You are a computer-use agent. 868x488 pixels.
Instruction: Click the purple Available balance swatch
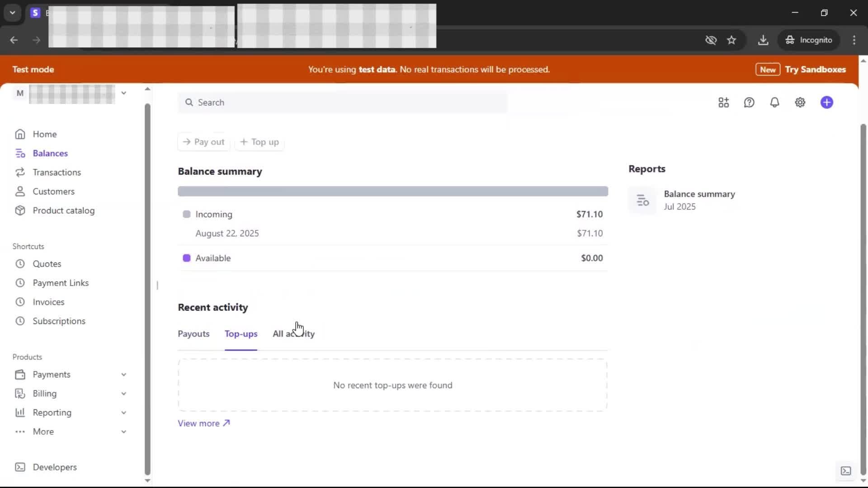(186, 258)
